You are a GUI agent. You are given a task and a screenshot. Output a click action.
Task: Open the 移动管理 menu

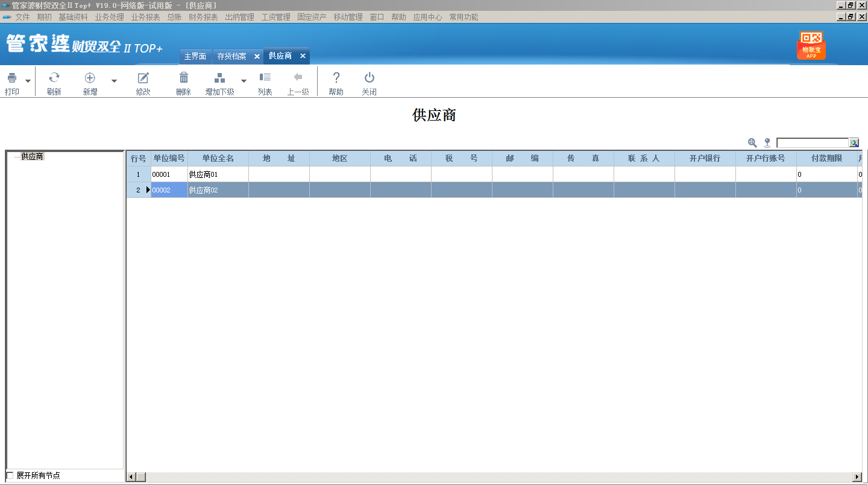[x=348, y=17]
